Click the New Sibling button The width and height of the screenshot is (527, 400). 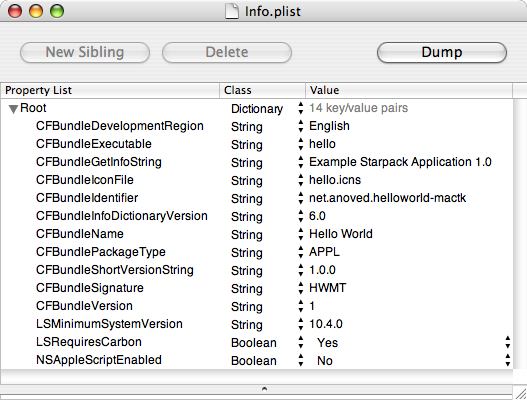[x=85, y=52]
